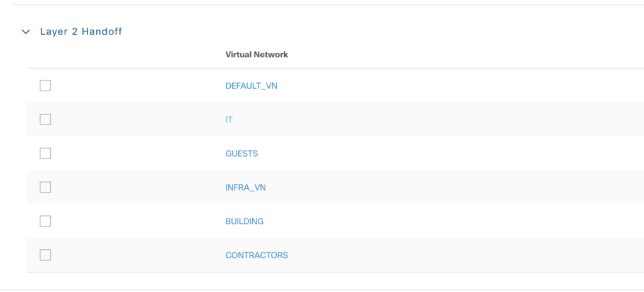Screen dimensions: 644x292
Task: Tick the checkbox for IT network
Action: tap(45, 120)
